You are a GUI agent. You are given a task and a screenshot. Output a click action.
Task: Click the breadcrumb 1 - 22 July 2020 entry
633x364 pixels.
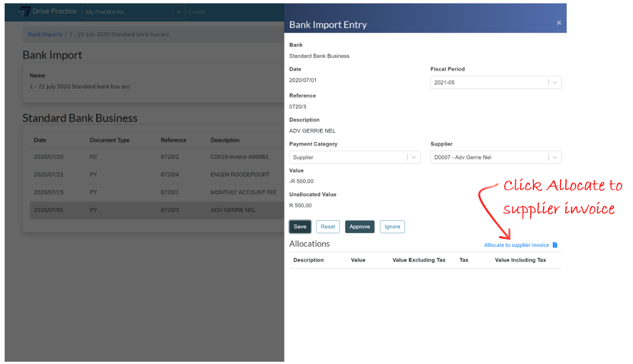point(120,35)
